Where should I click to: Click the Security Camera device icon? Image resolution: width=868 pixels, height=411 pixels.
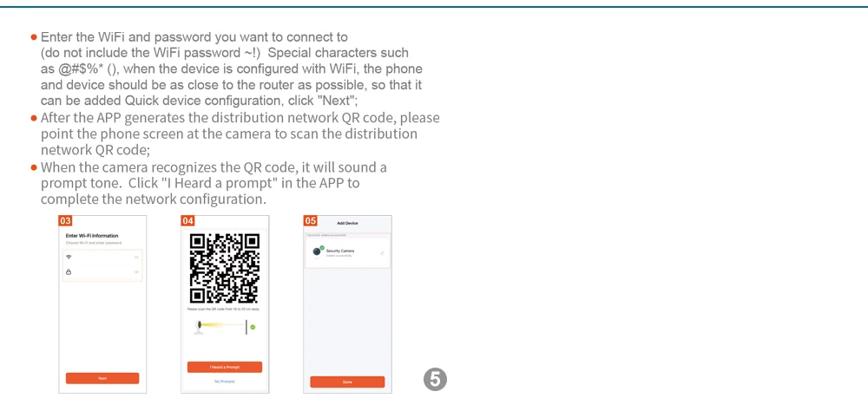point(317,251)
